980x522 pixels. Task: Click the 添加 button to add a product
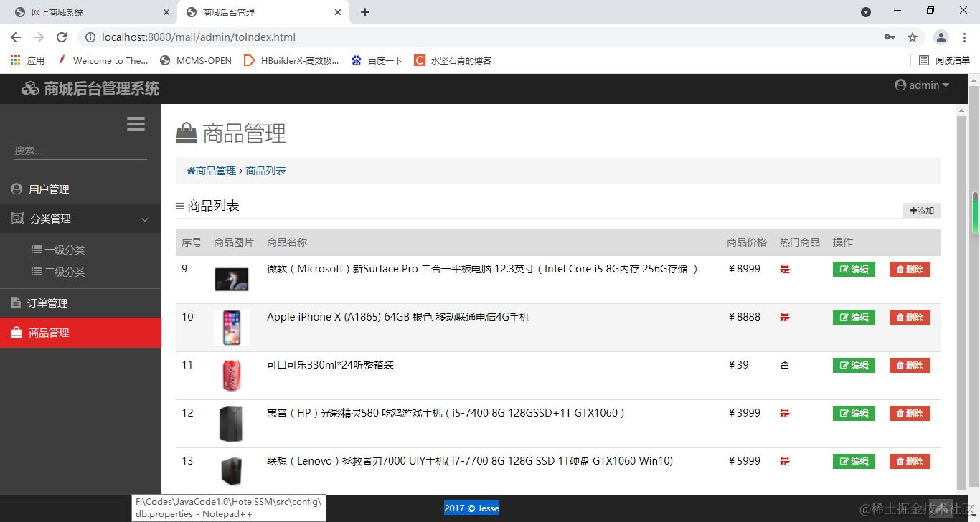[921, 210]
